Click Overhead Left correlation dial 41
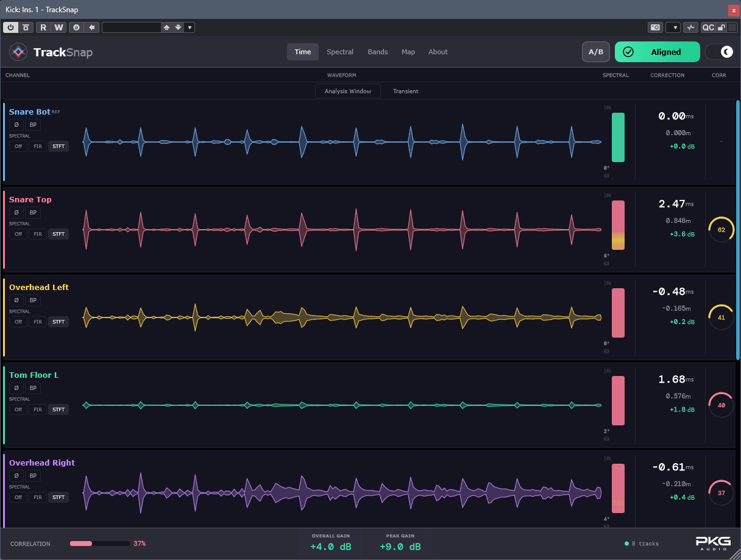741x560 pixels. tap(721, 317)
